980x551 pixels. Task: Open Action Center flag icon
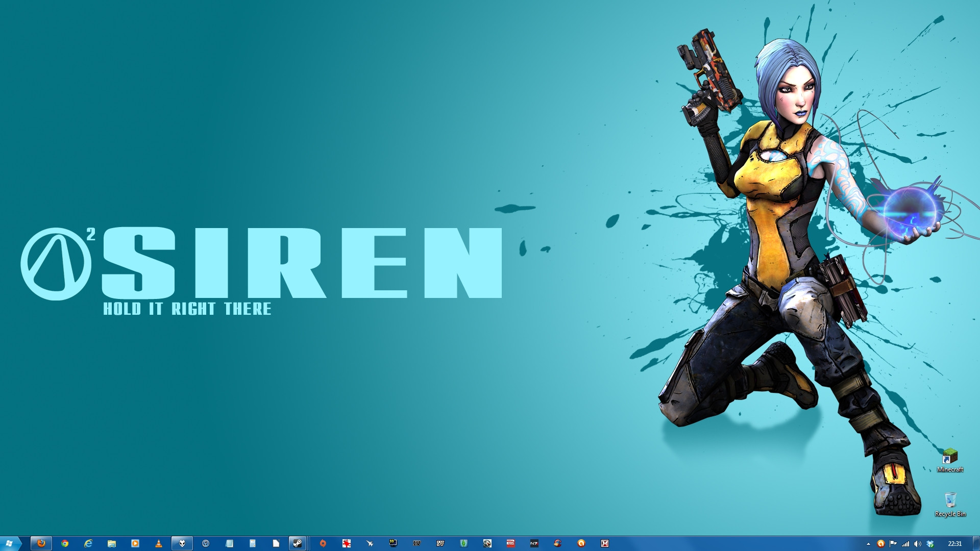pyautogui.click(x=893, y=544)
